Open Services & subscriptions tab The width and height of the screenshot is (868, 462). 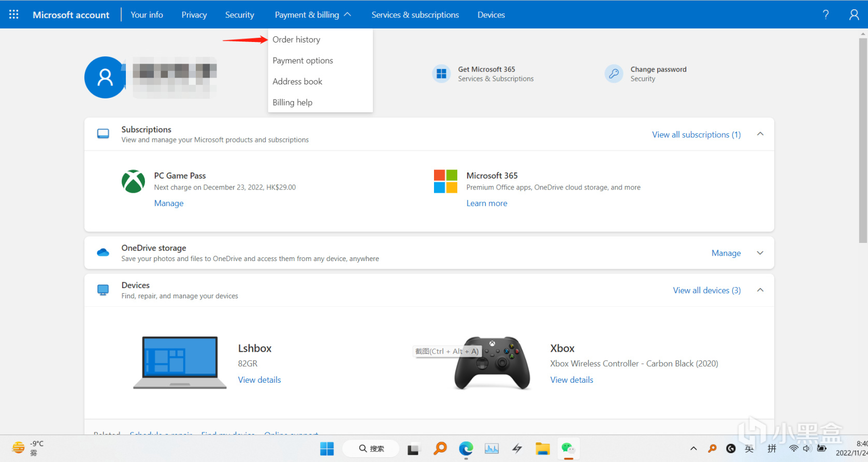pos(415,15)
